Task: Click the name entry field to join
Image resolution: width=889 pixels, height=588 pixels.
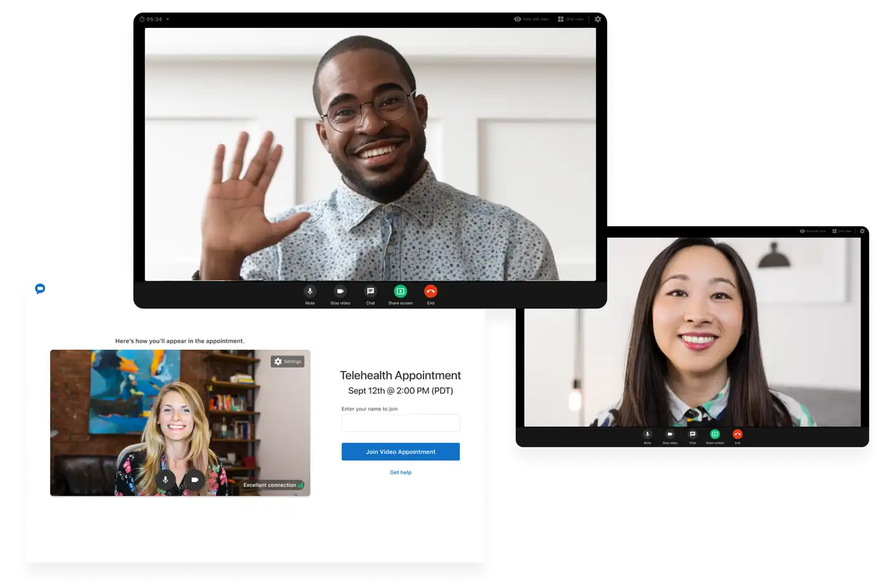Action: tap(401, 422)
